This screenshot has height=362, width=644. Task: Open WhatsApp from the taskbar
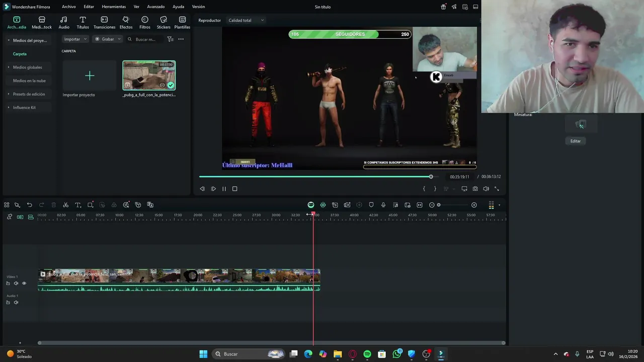tap(397, 354)
